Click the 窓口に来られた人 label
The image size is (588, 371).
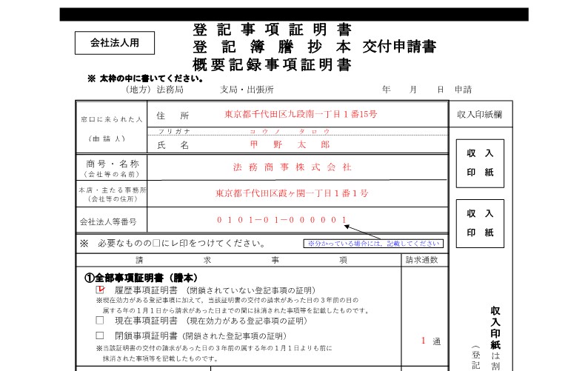click(x=112, y=119)
